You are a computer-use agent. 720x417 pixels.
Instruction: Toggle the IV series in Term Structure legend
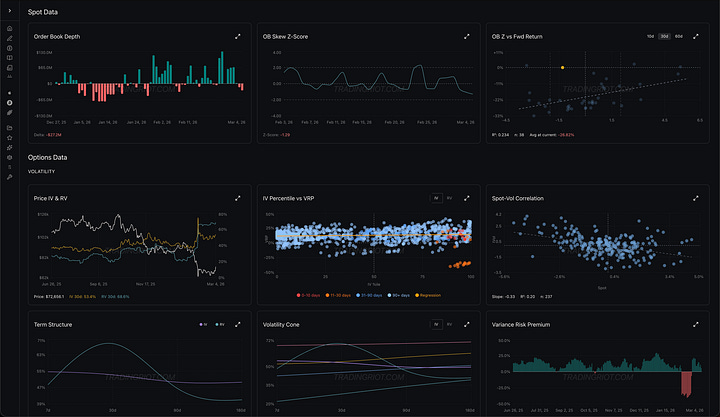tap(203, 324)
